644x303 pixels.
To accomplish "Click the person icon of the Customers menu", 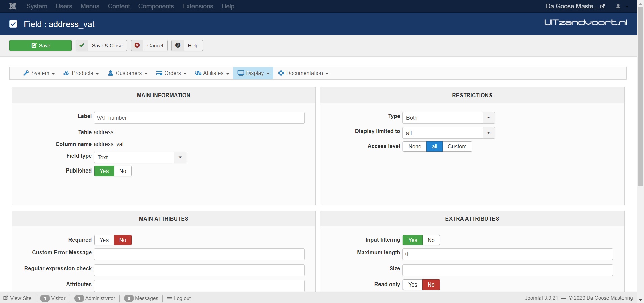I will click(x=110, y=73).
